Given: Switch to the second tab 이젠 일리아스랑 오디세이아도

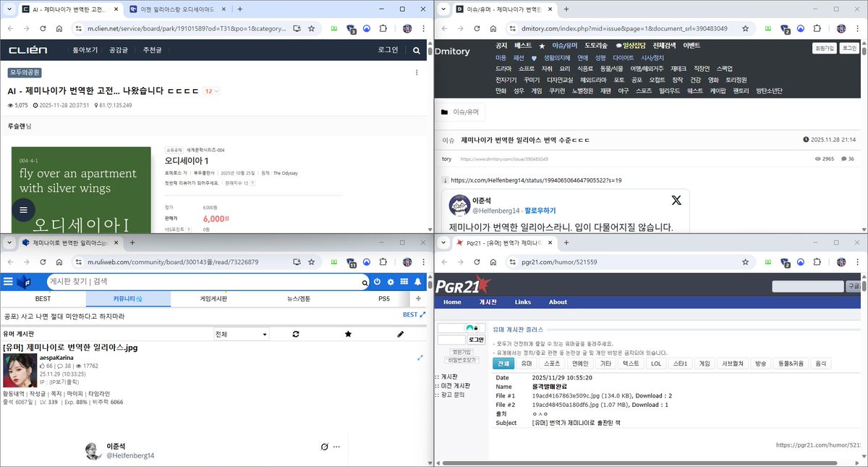Looking at the screenshot, I should [x=177, y=9].
